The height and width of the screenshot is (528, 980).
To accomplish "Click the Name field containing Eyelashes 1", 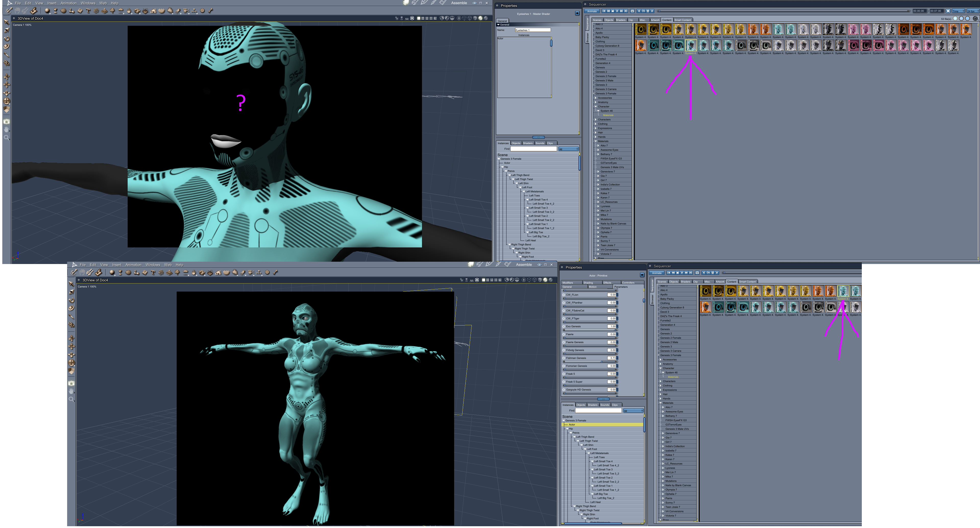I will coord(533,30).
